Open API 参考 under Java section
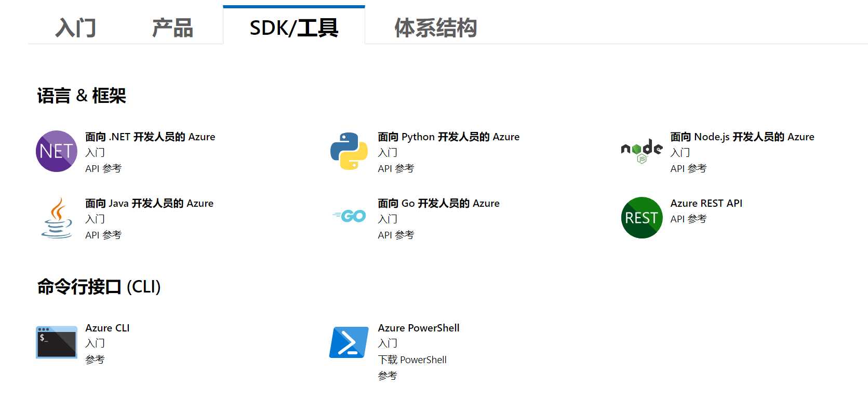868x399 pixels. pos(103,235)
